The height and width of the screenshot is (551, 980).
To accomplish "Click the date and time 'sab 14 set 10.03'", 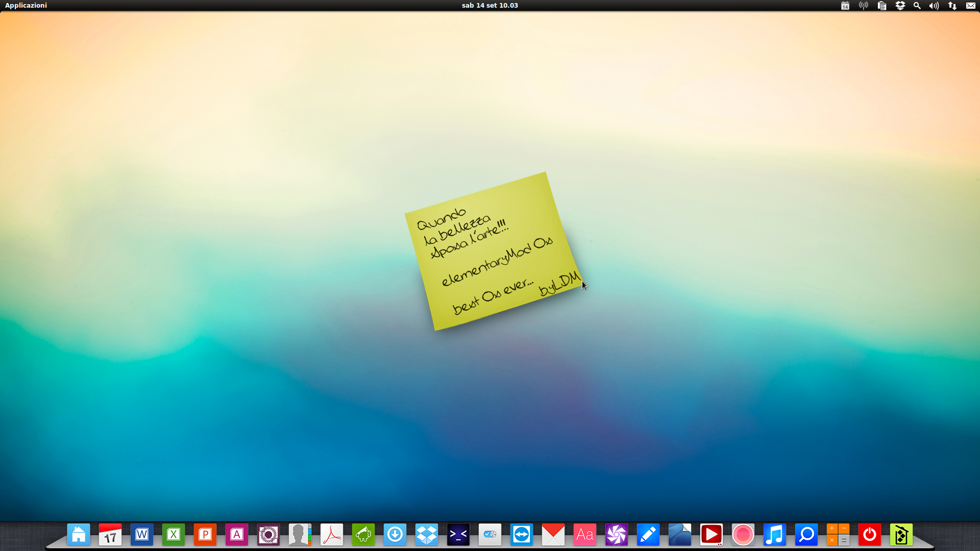I will pos(489,5).
